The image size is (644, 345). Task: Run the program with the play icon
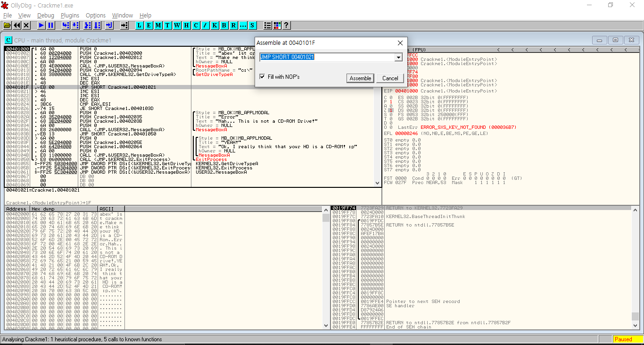coord(41,25)
